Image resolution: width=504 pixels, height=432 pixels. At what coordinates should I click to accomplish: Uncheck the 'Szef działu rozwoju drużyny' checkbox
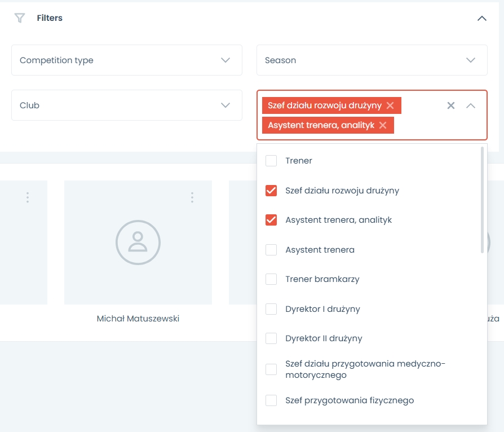(x=271, y=191)
